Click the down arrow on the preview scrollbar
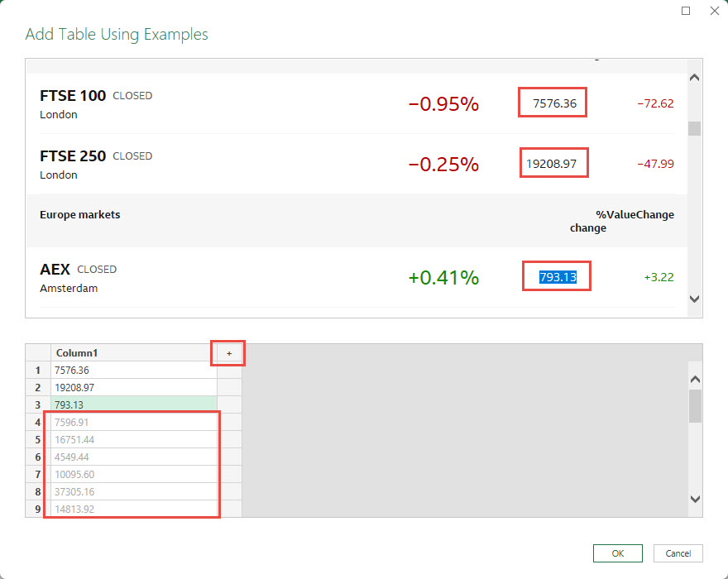 click(694, 299)
